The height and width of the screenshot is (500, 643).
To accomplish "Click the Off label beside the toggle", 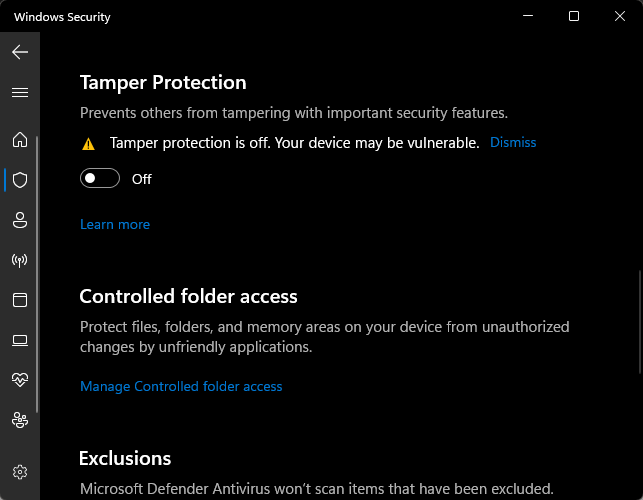I will [x=142, y=179].
